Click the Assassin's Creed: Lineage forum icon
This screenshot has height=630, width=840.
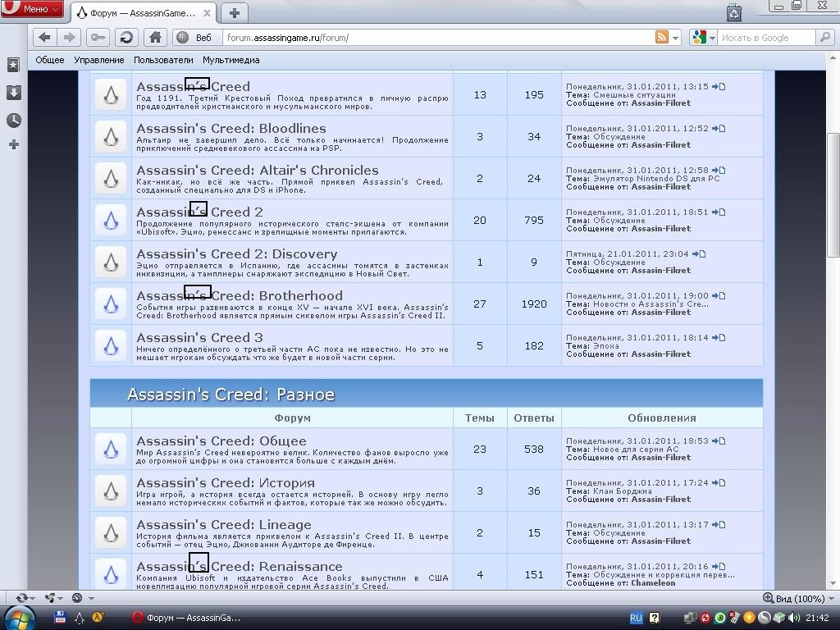click(x=111, y=532)
